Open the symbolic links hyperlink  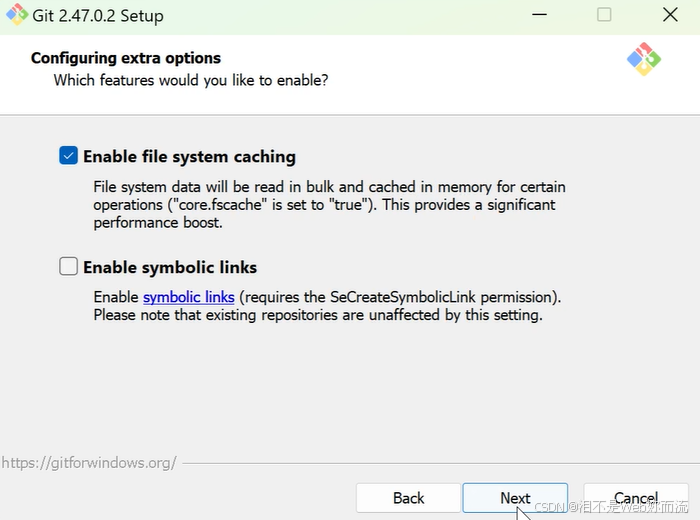[x=188, y=297]
